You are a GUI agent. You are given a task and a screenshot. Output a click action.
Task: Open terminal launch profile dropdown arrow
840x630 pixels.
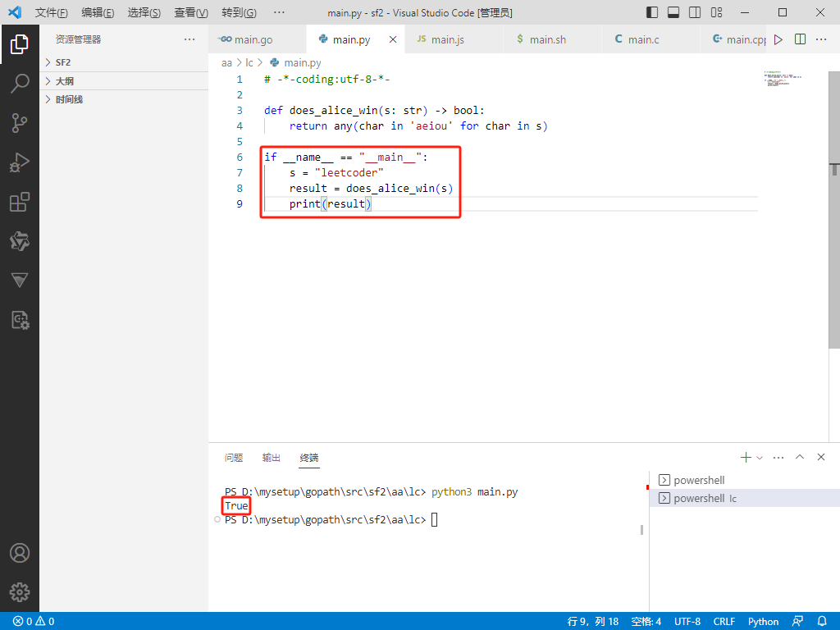click(759, 458)
